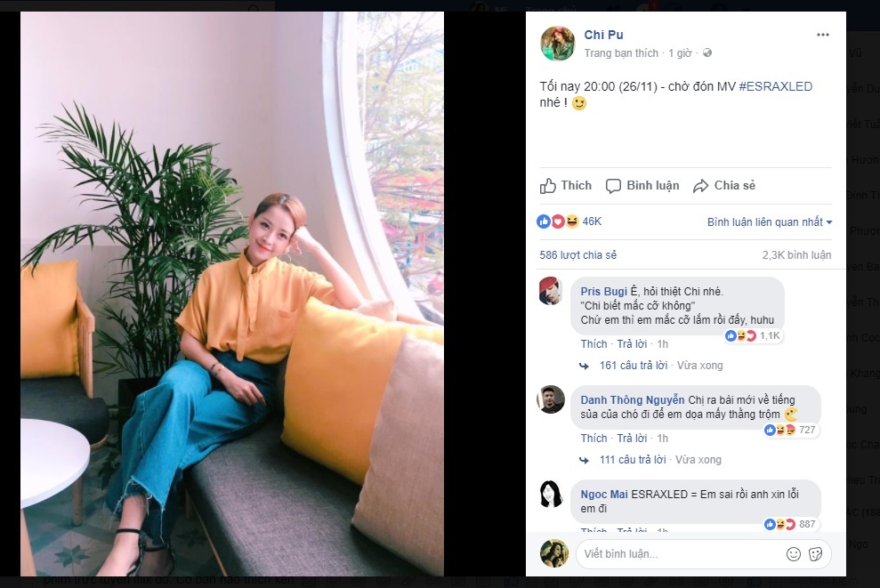880x588 pixels.
Task: Open the emoji picker in comment box
Action: pyautogui.click(x=795, y=554)
